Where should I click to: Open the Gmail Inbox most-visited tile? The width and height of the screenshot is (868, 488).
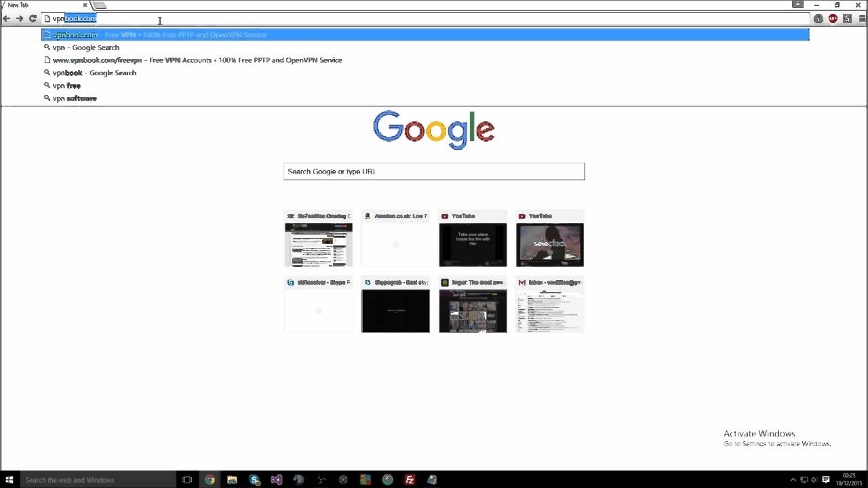(550, 305)
